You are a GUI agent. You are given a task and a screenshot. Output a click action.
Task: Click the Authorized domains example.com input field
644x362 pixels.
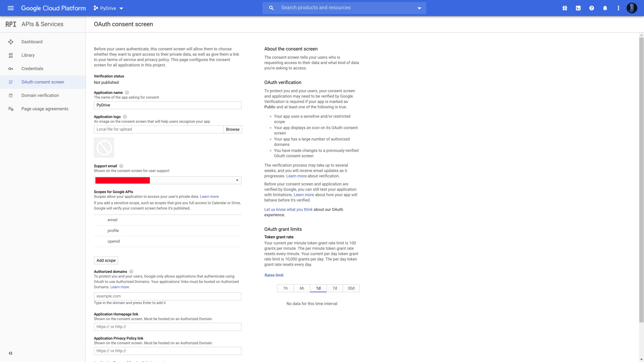[168, 296]
